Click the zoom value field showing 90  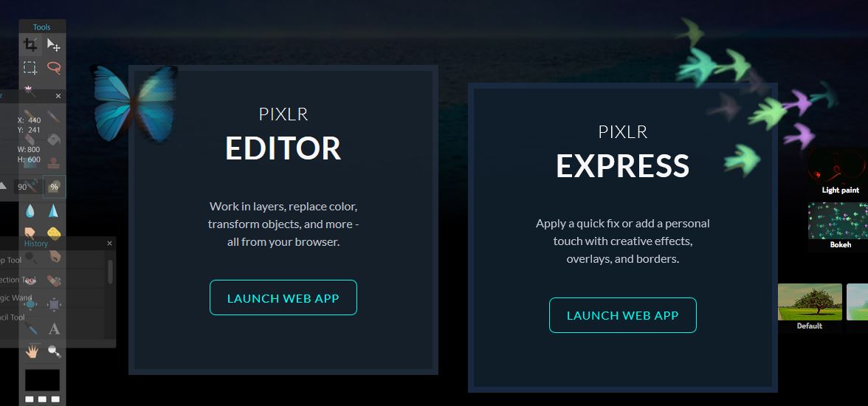(27, 187)
